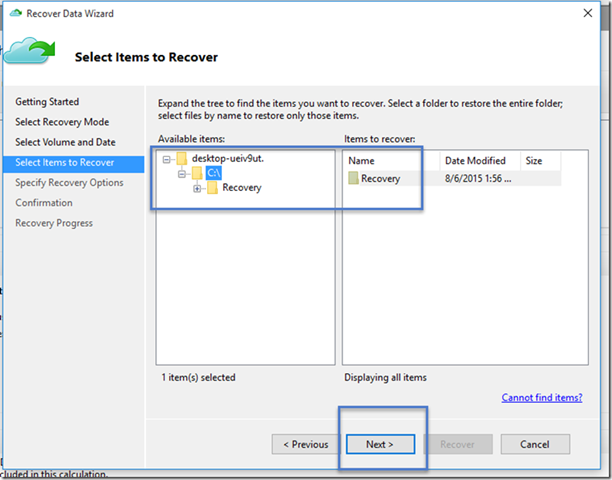
Task: Open the 'Cannot find items?' link
Action: click(542, 398)
